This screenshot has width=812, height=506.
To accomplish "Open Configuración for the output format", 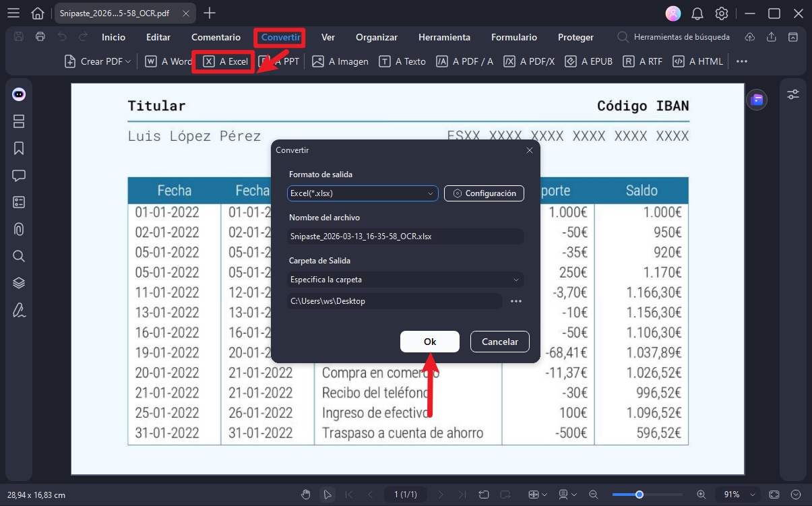I will [484, 193].
